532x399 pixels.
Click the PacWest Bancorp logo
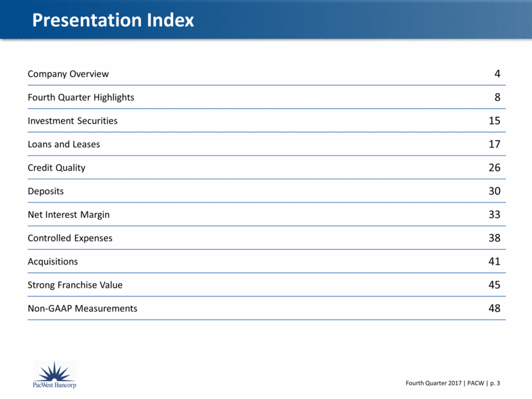tap(54, 375)
